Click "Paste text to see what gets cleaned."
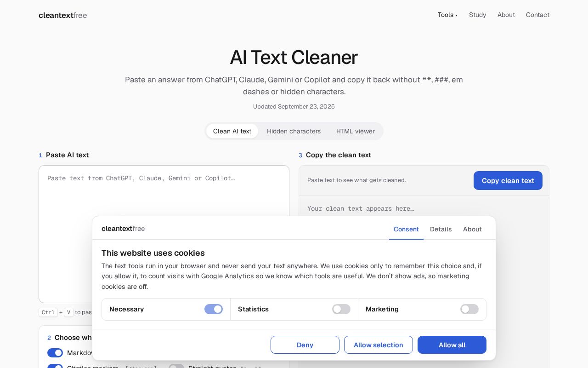588x368 pixels. pyautogui.click(x=356, y=180)
